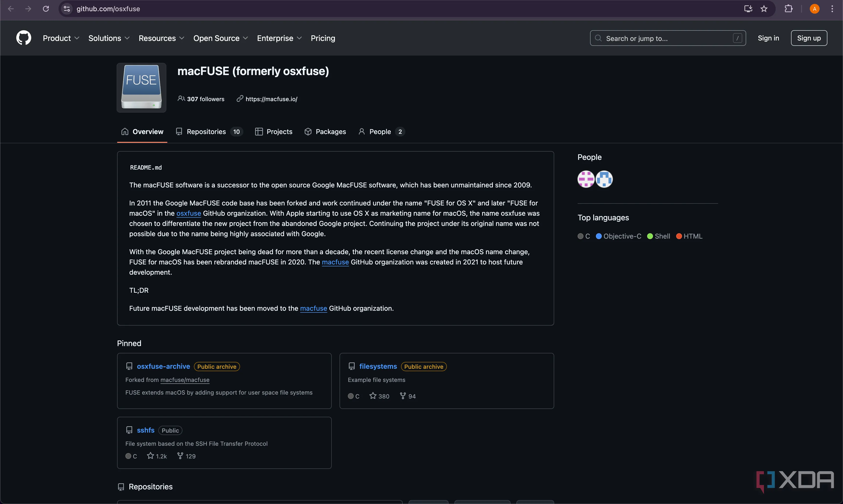Click the repo icon next to osxfuse-archive
The width and height of the screenshot is (843, 504).
click(129, 367)
